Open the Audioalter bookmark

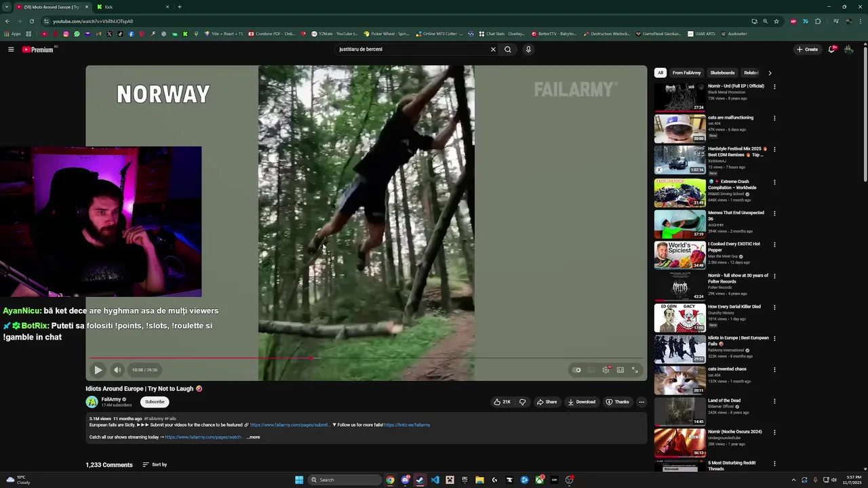point(734,34)
